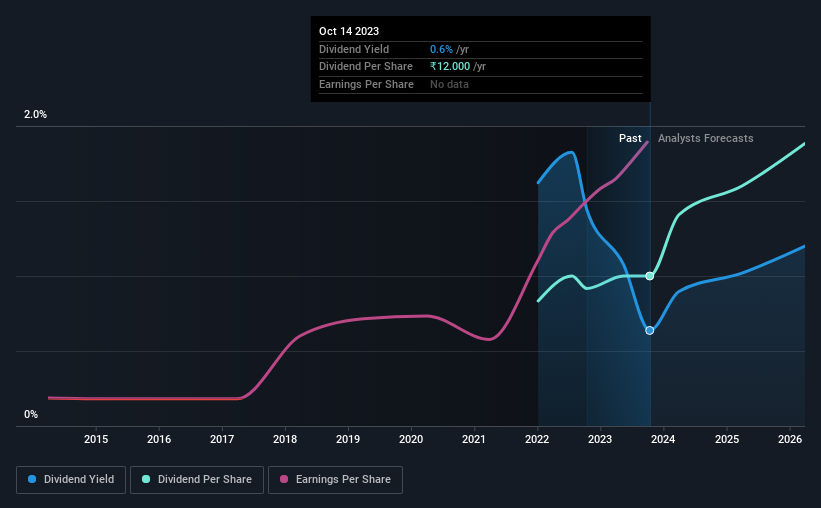Viewport: 821px width, 508px height.
Task: Click the pink Earnings Per Share legend dot
Action: coord(284,479)
